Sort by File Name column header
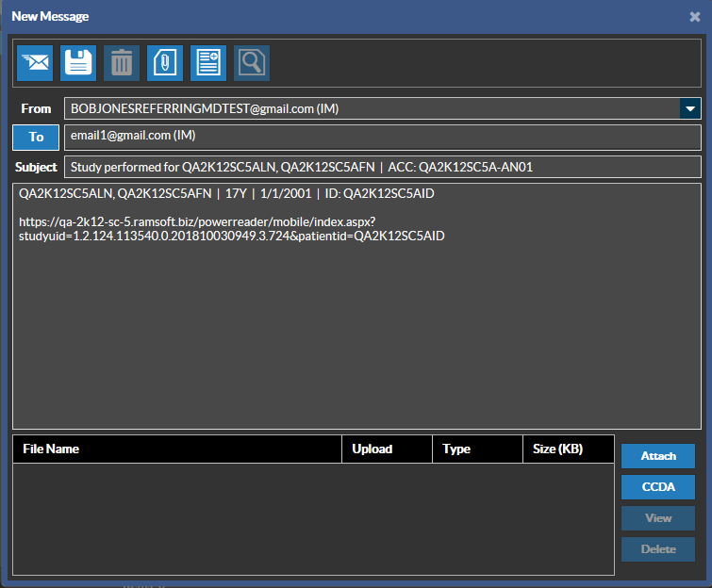 pyautogui.click(x=177, y=449)
